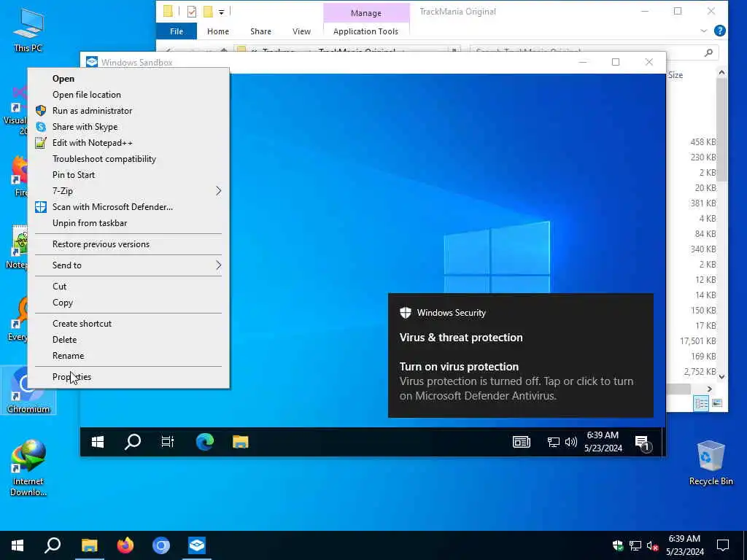Switch Explorer to large thumbnails view icon

[717, 403]
